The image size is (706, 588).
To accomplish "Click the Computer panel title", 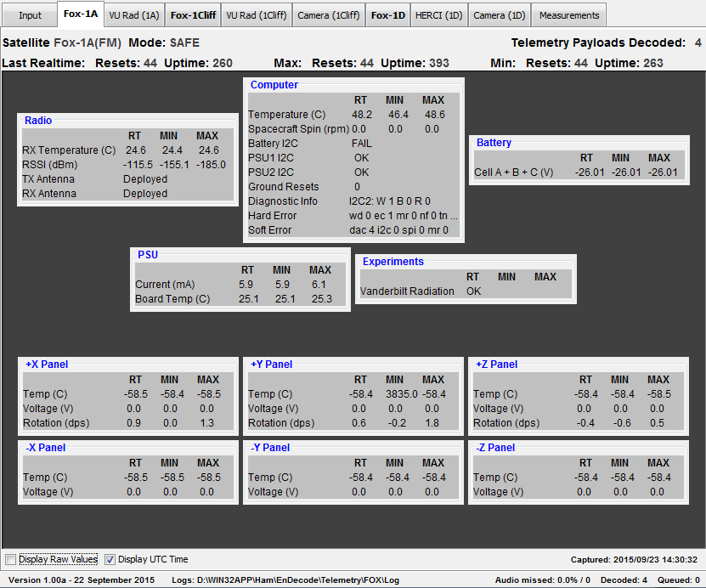I will 274,85.
